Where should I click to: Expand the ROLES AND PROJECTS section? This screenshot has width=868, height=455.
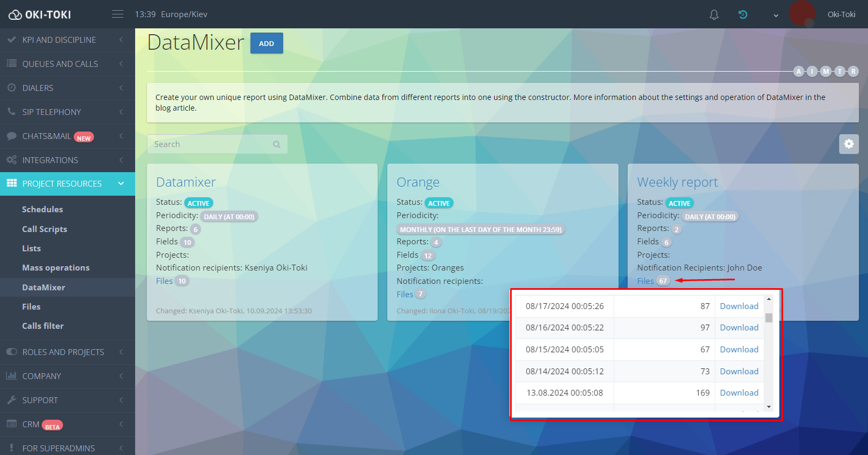(x=67, y=352)
